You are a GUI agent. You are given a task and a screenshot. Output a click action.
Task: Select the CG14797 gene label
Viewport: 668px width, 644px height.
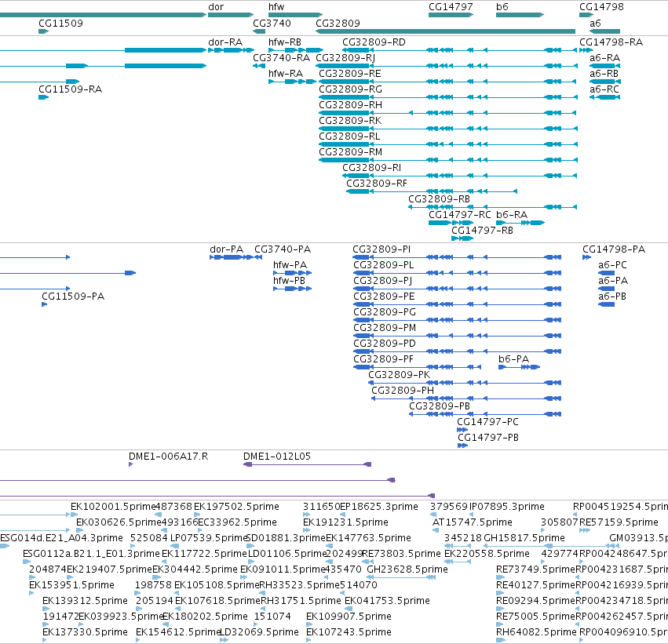coord(451,7)
